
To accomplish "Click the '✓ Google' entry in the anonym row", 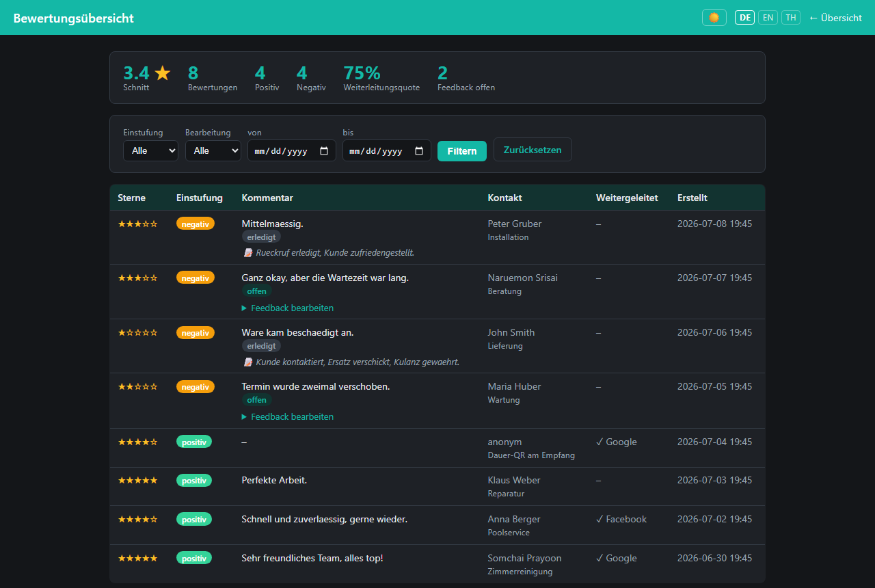I will (x=617, y=442).
